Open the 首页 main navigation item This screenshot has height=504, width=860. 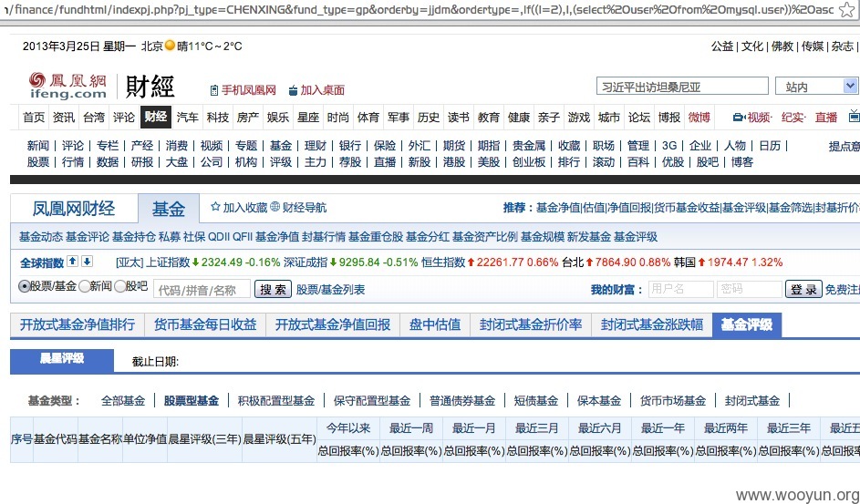tap(34, 118)
